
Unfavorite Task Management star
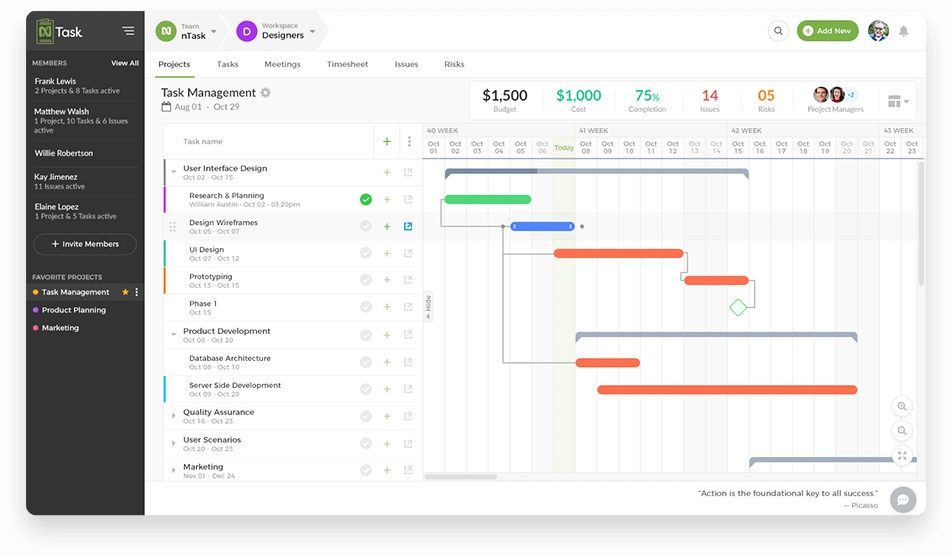pos(125,292)
